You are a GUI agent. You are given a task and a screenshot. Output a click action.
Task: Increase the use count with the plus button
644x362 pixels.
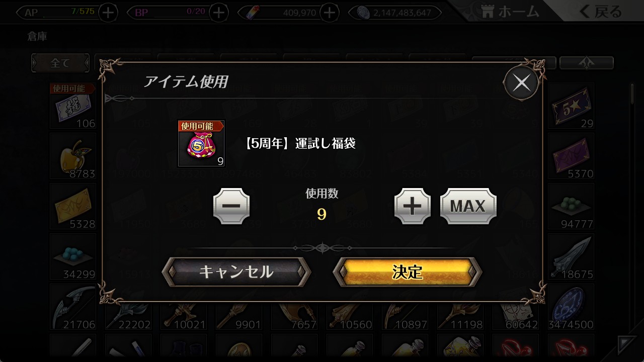(413, 206)
